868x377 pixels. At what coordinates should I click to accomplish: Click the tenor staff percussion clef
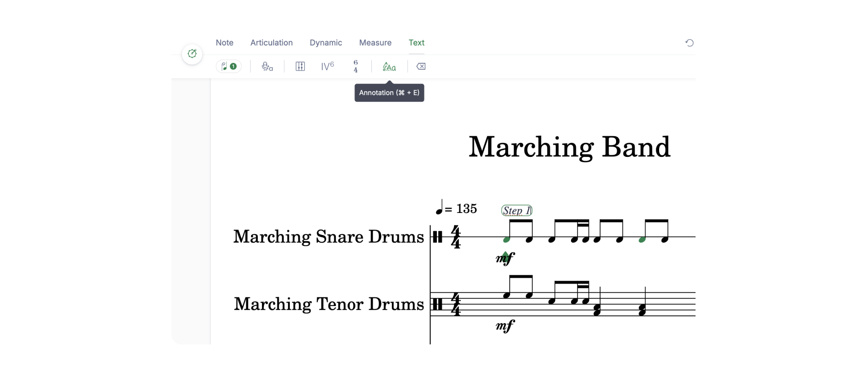pyautogui.click(x=437, y=304)
